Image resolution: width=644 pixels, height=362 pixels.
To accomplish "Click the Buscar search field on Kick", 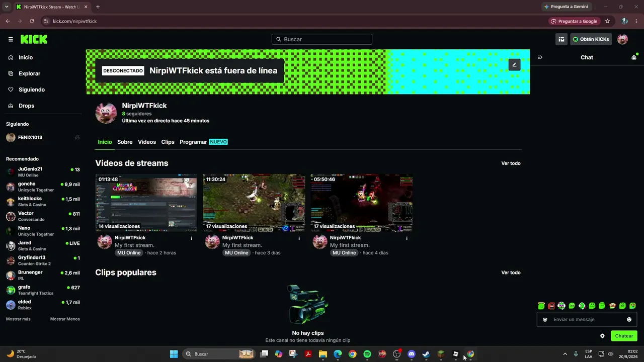I will (x=322, y=39).
